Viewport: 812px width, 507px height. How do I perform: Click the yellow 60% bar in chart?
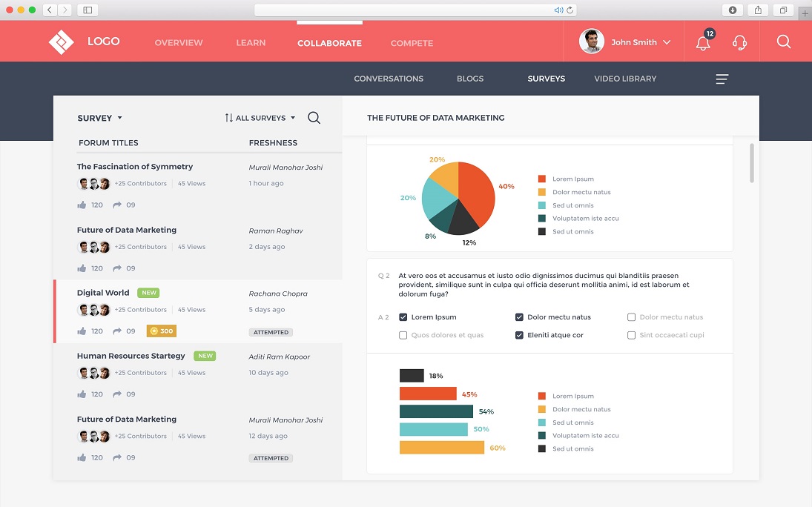[442, 448]
